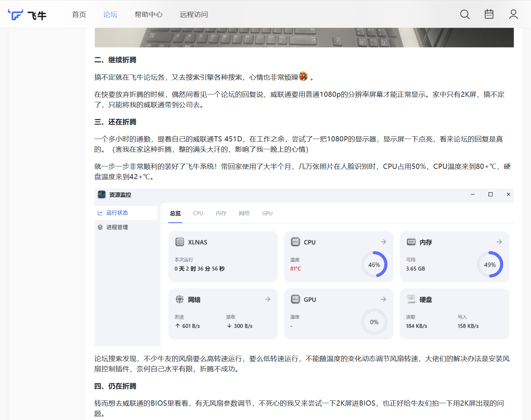Image resolution: width=531 pixels, height=420 pixels.
Task: Select 论坛 in top navigation
Action: point(110,14)
